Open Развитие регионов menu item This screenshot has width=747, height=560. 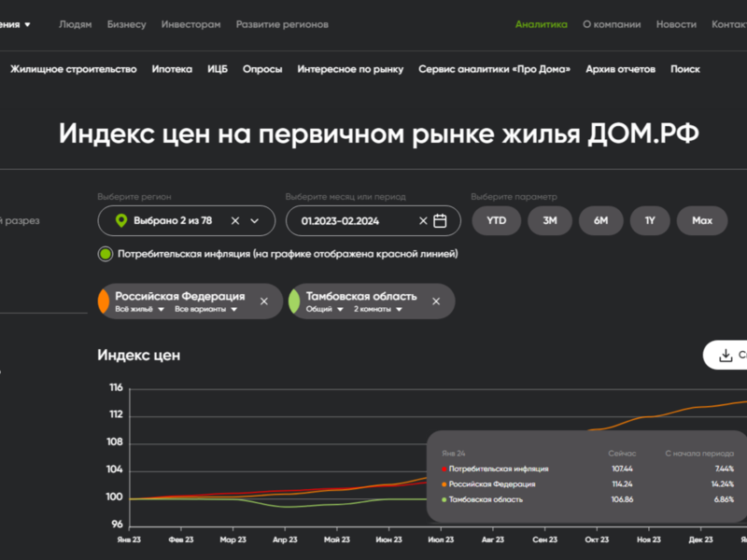(x=282, y=24)
